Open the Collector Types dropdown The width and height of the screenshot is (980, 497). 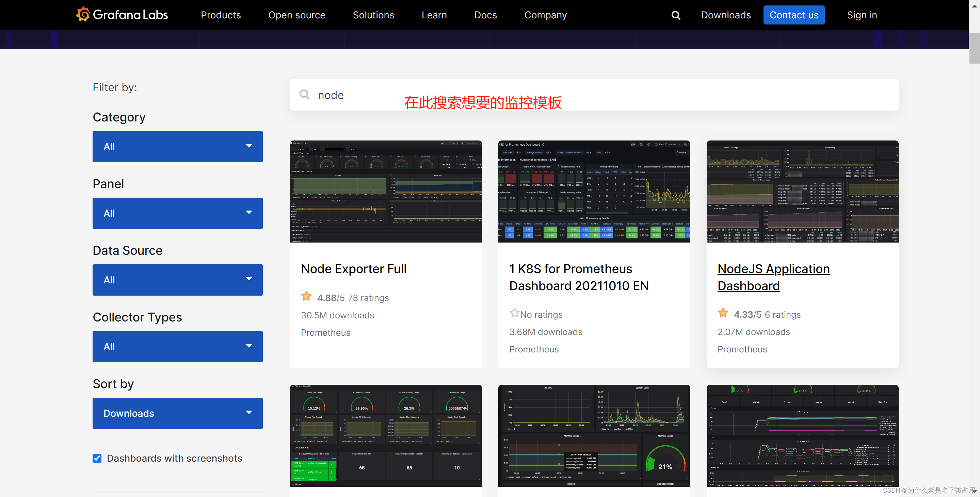pyautogui.click(x=178, y=347)
